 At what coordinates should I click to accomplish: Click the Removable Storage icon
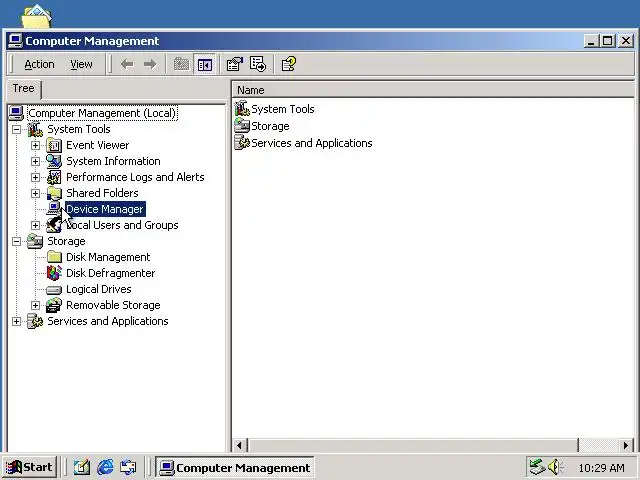[x=54, y=305]
